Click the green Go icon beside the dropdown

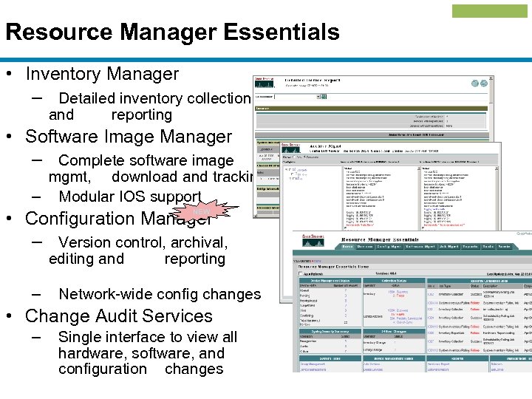click(324, 97)
